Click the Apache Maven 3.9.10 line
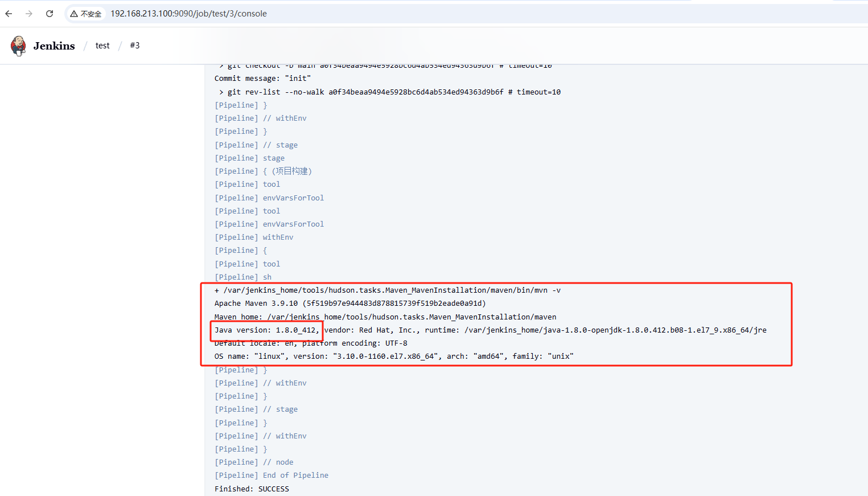 (x=350, y=304)
